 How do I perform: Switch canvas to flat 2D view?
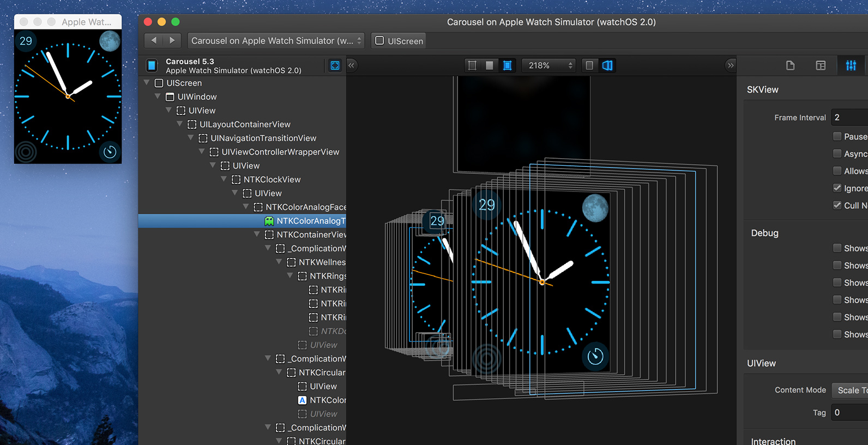pyautogui.click(x=589, y=65)
